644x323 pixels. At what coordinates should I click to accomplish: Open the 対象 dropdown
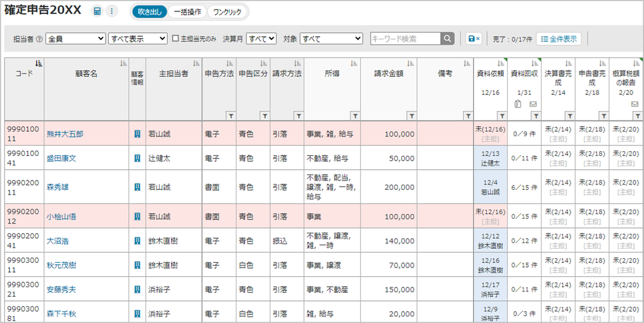click(331, 39)
